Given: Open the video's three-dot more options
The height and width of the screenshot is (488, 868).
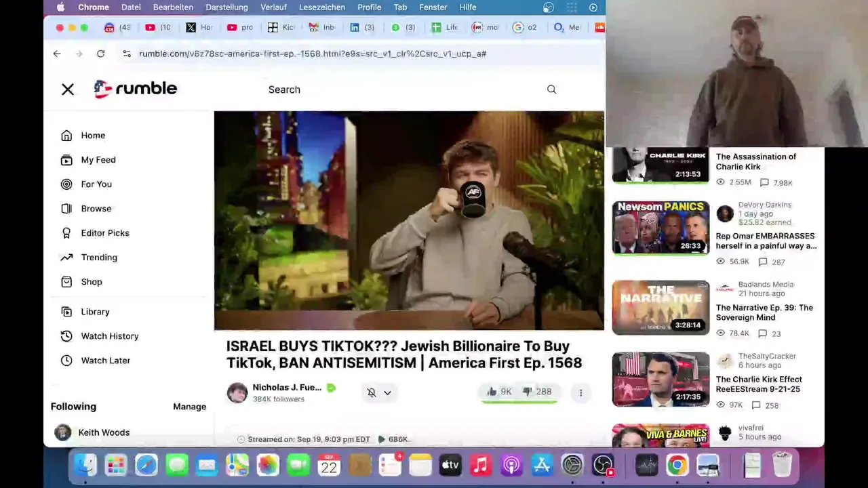Looking at the screenshot, I should (x=580, y=392).
